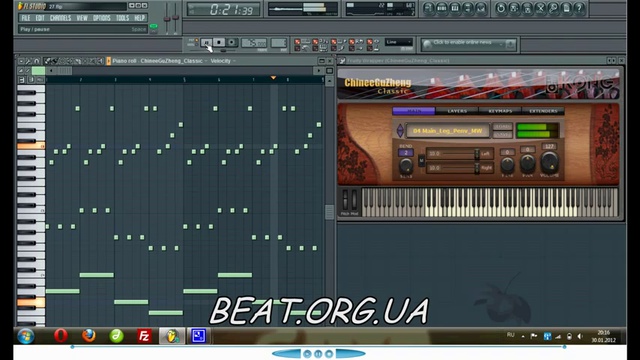Click the tempo display
640x360 pixels.
[x=254, y=42]
